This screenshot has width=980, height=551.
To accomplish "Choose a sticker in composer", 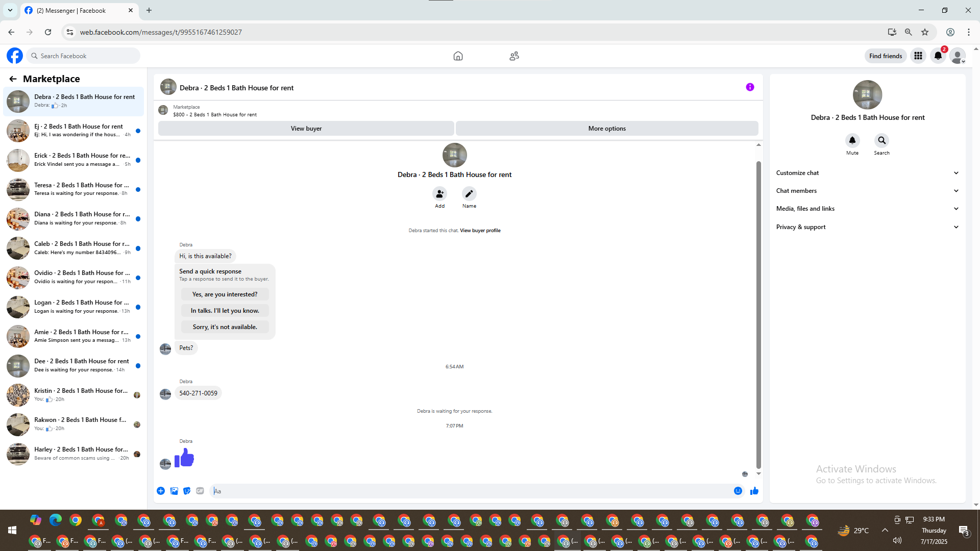I will coord(187,491).
